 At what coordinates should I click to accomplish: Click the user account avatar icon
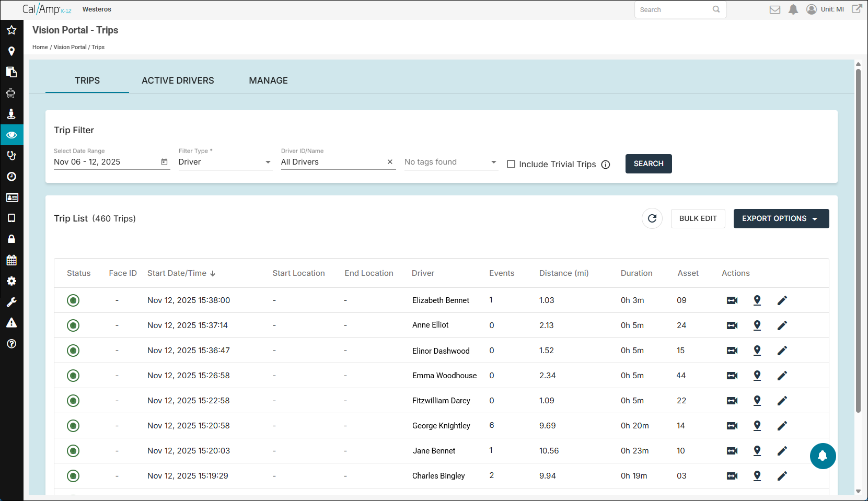coord(812,9)
